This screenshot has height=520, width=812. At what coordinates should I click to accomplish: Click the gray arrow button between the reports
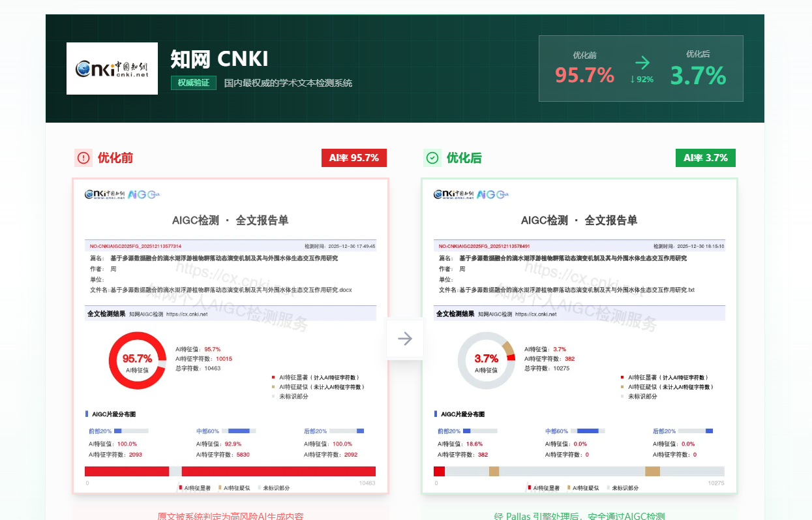(x=405, y=338)
